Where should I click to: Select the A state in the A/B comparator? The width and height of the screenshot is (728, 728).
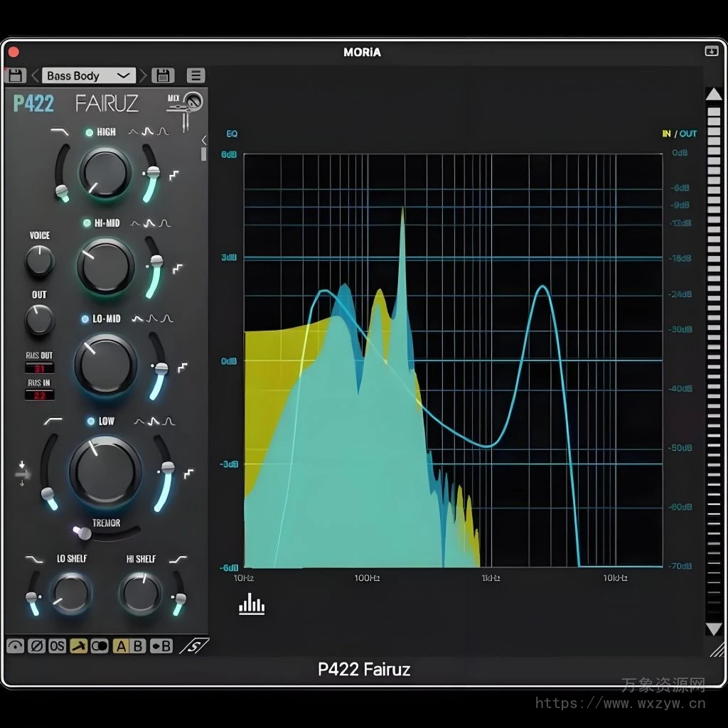click(x=122, y=646)
